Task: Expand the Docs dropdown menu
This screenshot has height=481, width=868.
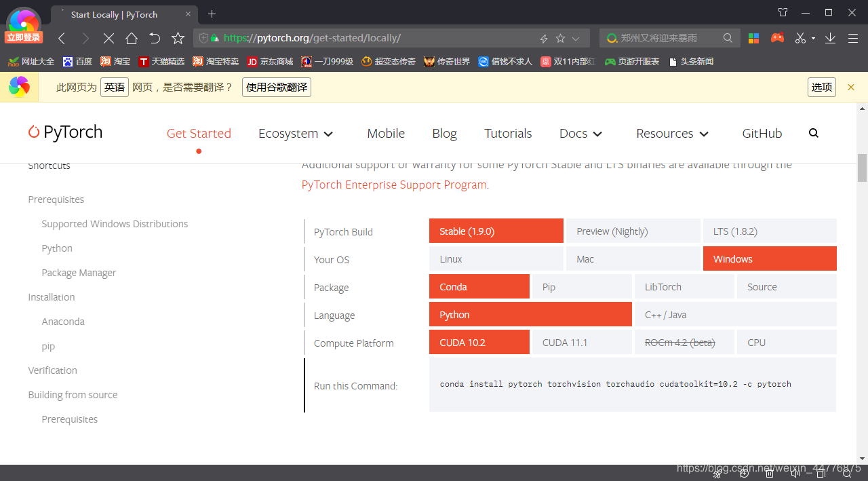Action: click(x=580, y=133)
